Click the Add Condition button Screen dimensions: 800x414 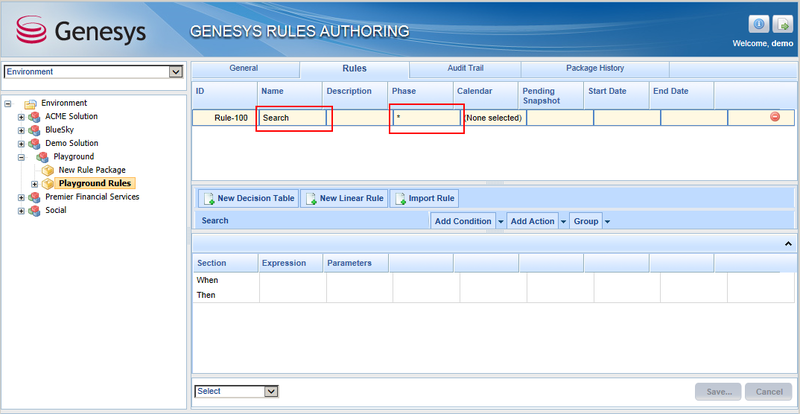coord(463,222)
